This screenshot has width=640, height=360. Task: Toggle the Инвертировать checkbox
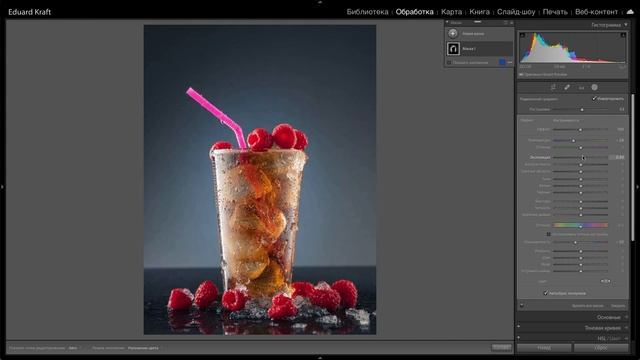(x=594, y=98)
